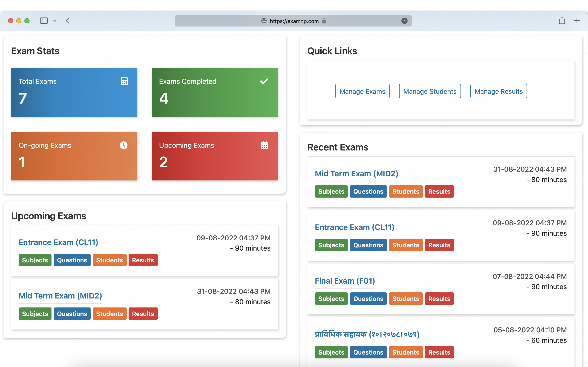This screenshot has width=588, height=367.
Task: Open Manage Exams quick link
Action: coord(362,91)
